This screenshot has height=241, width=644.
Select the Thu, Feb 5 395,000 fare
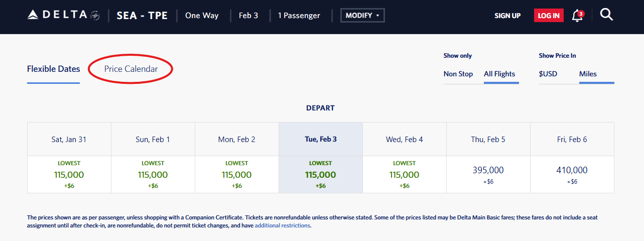pyautogui.click(x=488, y=174)
